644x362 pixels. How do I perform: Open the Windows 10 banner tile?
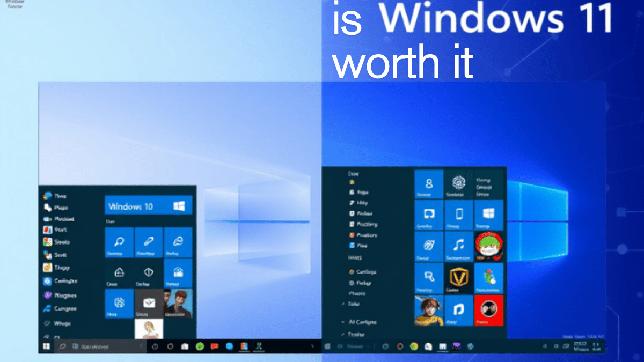148,206
